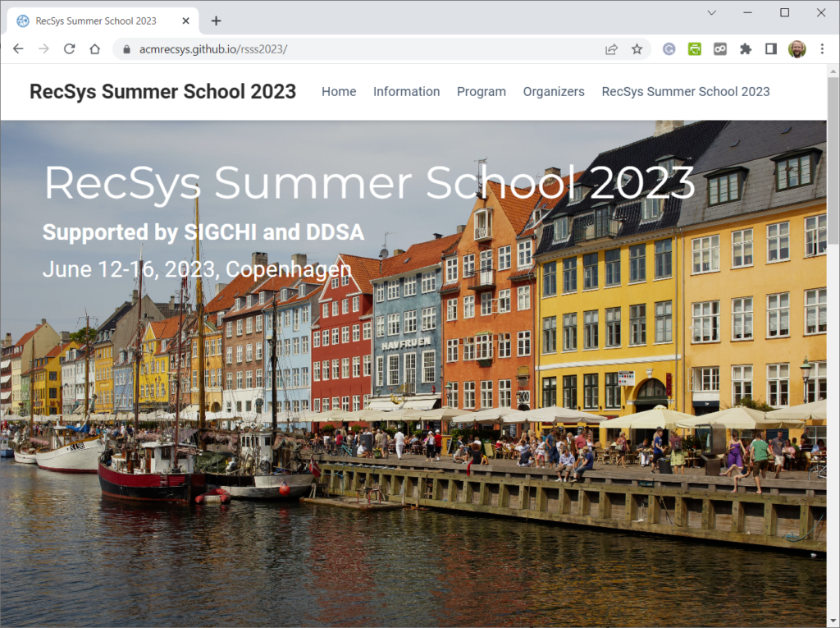Image resolution: width=840 pixels, height=628 pixels.
Task: Reload the page with the refresh icon
Action: 69,48
